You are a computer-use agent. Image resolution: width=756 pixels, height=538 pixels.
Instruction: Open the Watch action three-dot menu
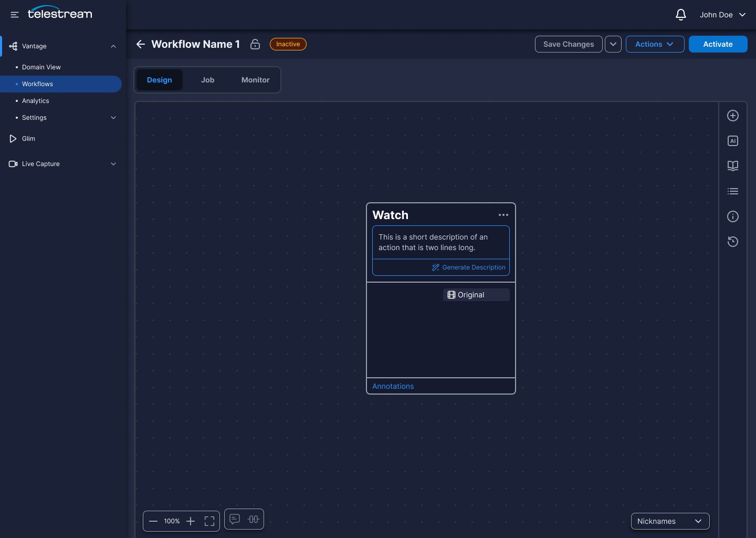point(503,215)
